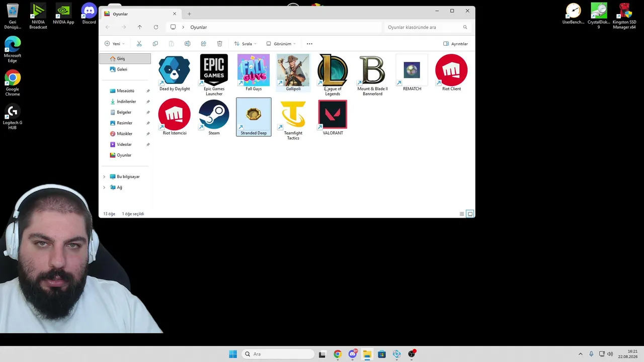The image size is (644, 362).
Task: Open a new File Explorer tab
Action: (x=189, y=14)
